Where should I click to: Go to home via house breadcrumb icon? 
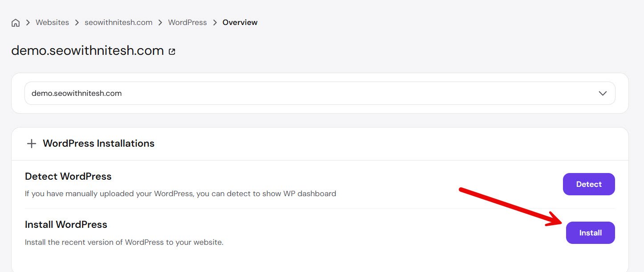tap(16, 23)
